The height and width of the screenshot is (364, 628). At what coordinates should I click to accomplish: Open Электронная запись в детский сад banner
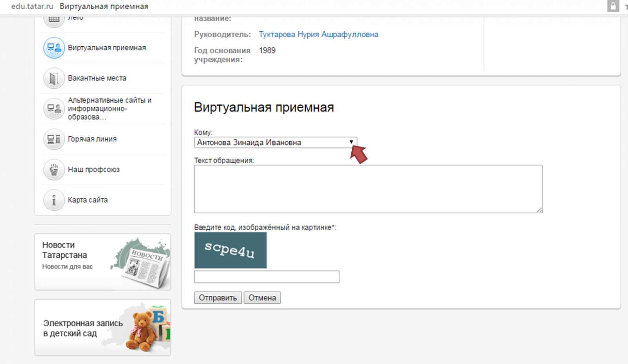102,328
